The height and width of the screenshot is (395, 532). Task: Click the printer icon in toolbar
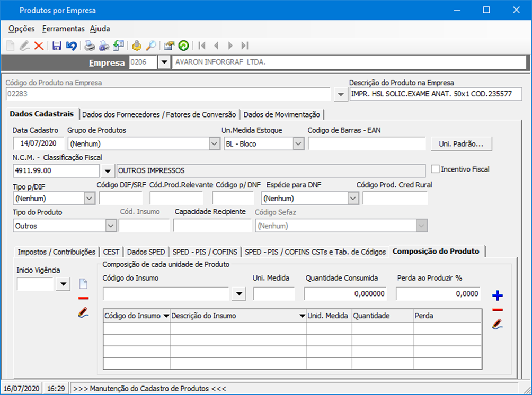89,46
